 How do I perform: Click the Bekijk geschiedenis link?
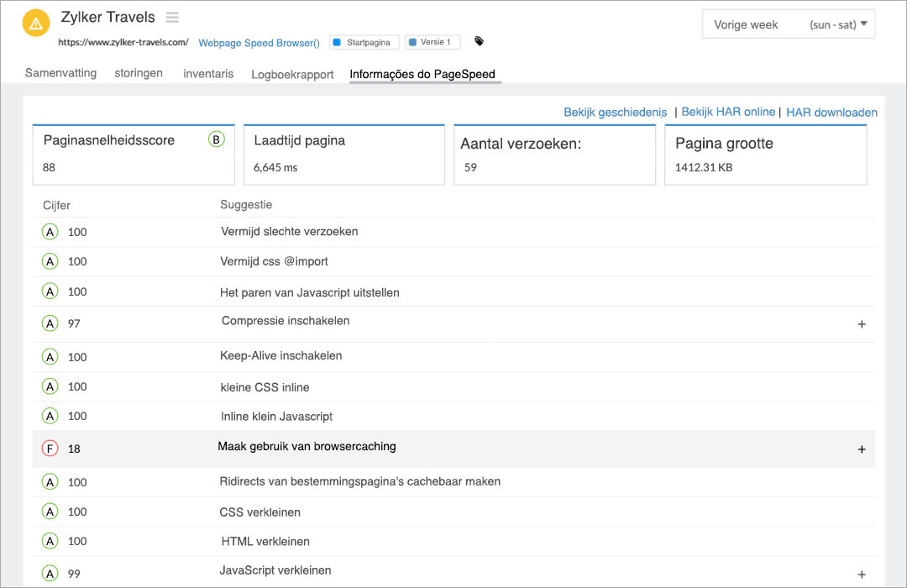[614, 112]
